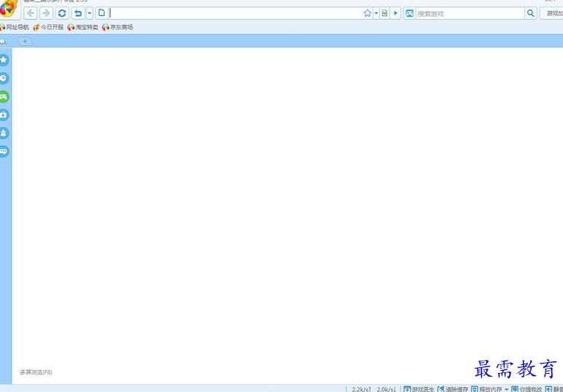This screenshot has width=563, height=392.
Task: Click 释放内存 in the status bar
Action: coord(486,389)
